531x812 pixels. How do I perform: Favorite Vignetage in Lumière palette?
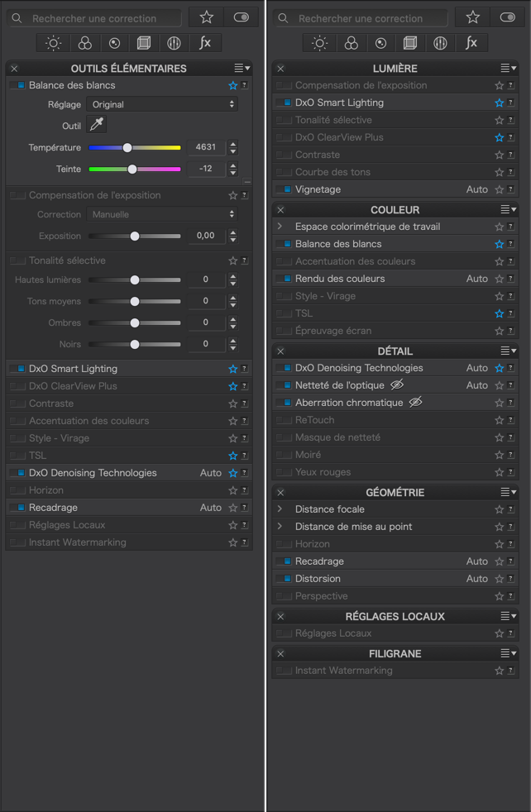pos(500,189)
